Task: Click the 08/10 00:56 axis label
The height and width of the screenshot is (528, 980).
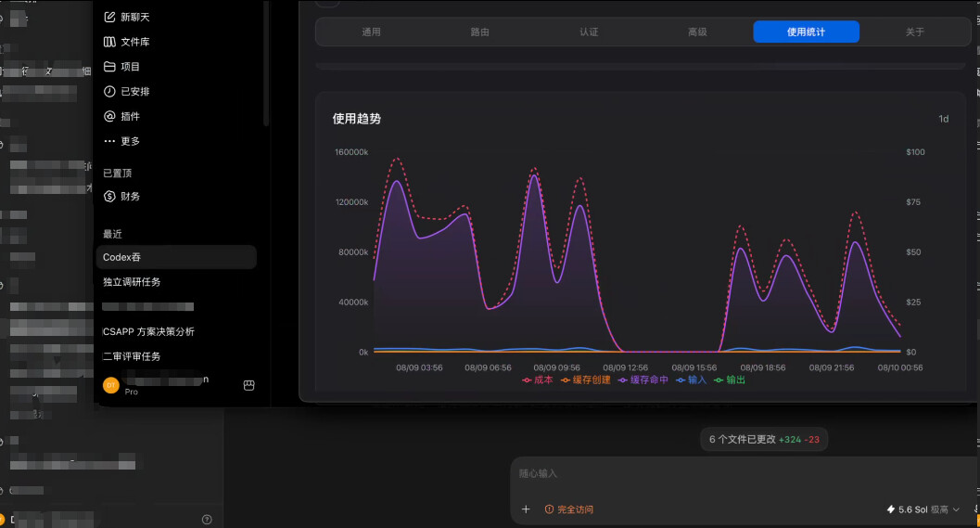Action: (x=900, y=367)
